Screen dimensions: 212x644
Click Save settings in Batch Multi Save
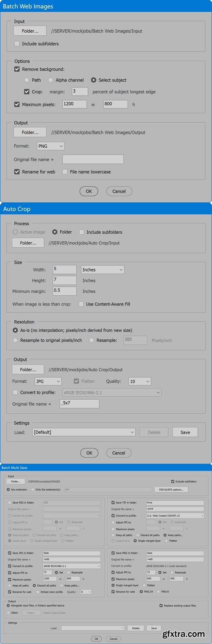click(154, 628)
